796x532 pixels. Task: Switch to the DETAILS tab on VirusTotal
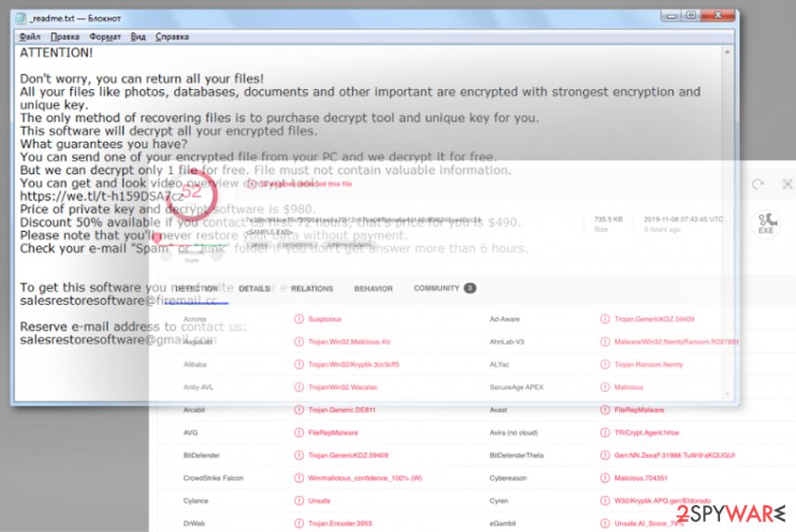pyautogui.click(x=254, y=288)
